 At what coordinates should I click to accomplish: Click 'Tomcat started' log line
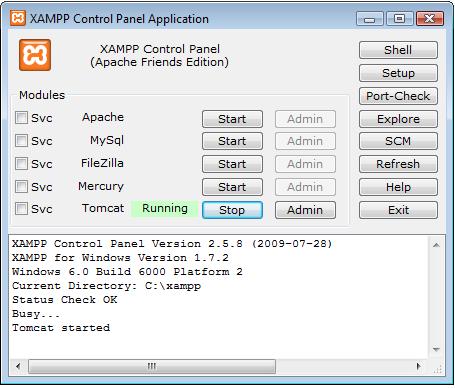61,328
